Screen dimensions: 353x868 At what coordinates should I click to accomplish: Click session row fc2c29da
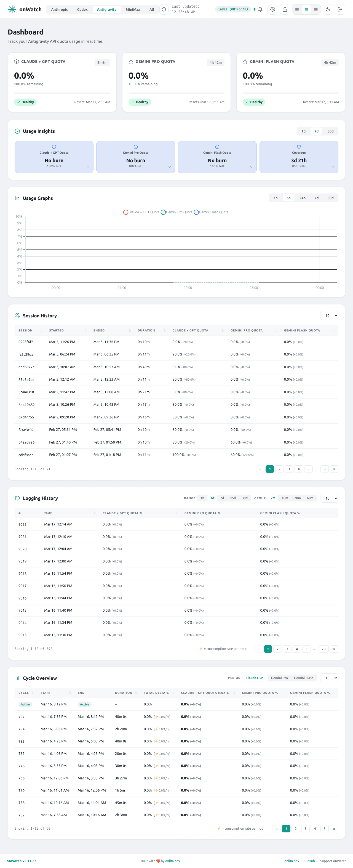176,354
